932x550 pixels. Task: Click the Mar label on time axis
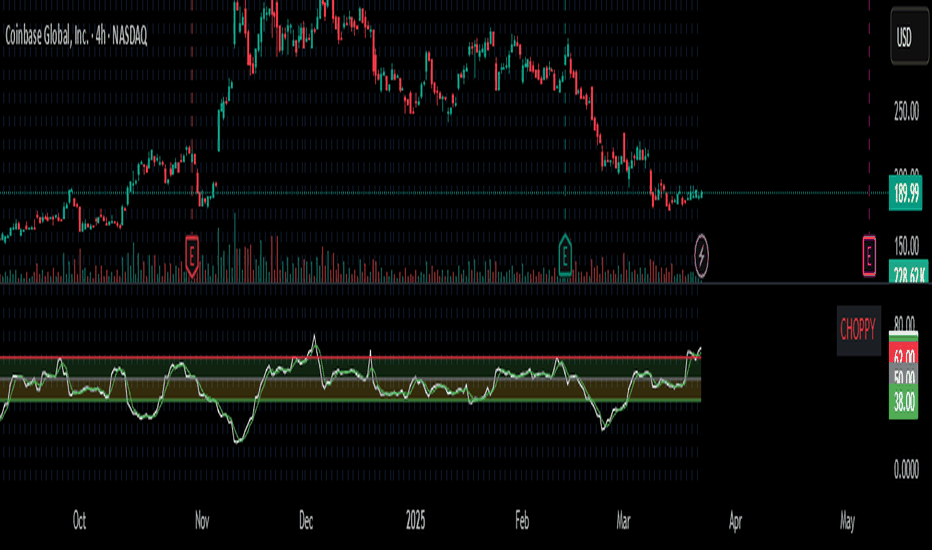pyautogui.click(x=623, y=521)
